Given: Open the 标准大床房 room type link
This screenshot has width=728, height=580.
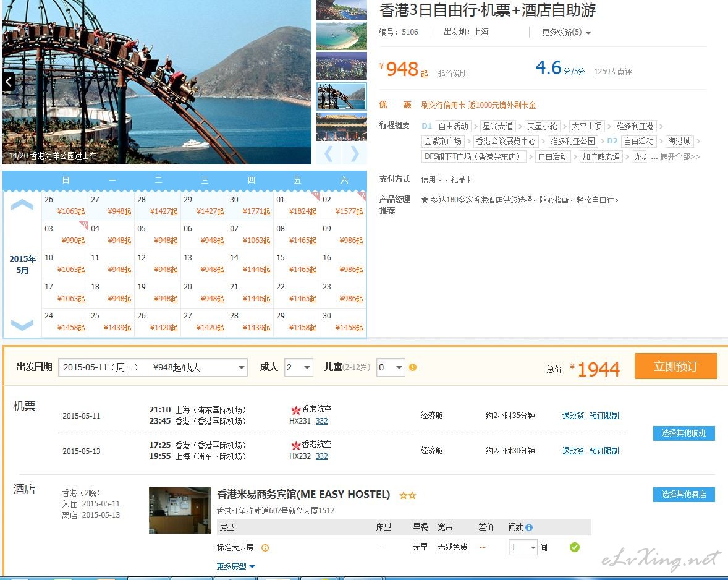Looking at the screenshot, I should [235, 547].
